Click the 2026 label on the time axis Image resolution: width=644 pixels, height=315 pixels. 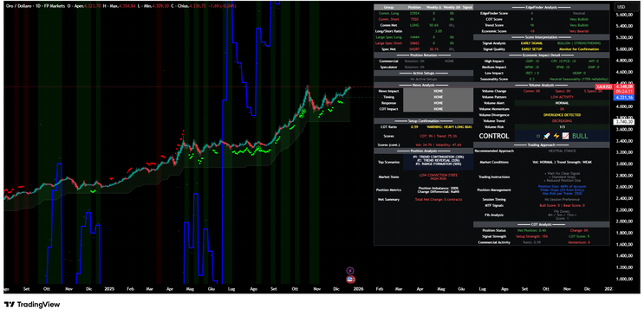coord(359,289)
